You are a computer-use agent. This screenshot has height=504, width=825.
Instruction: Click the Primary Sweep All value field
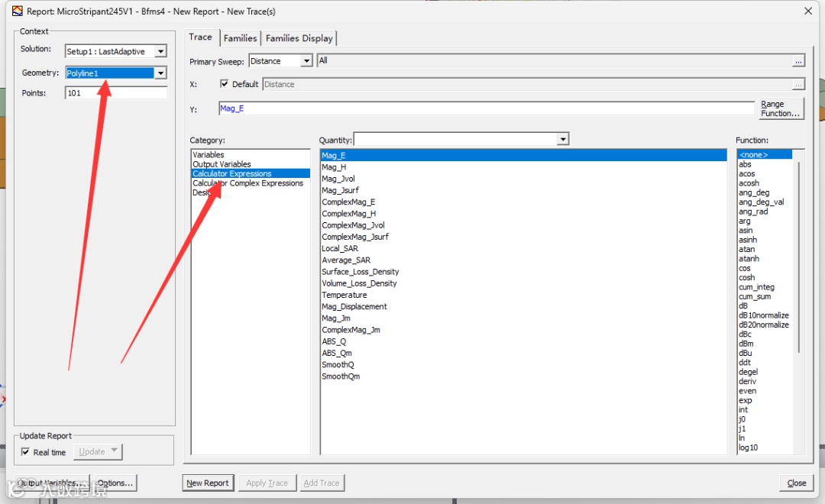(555, 61)
